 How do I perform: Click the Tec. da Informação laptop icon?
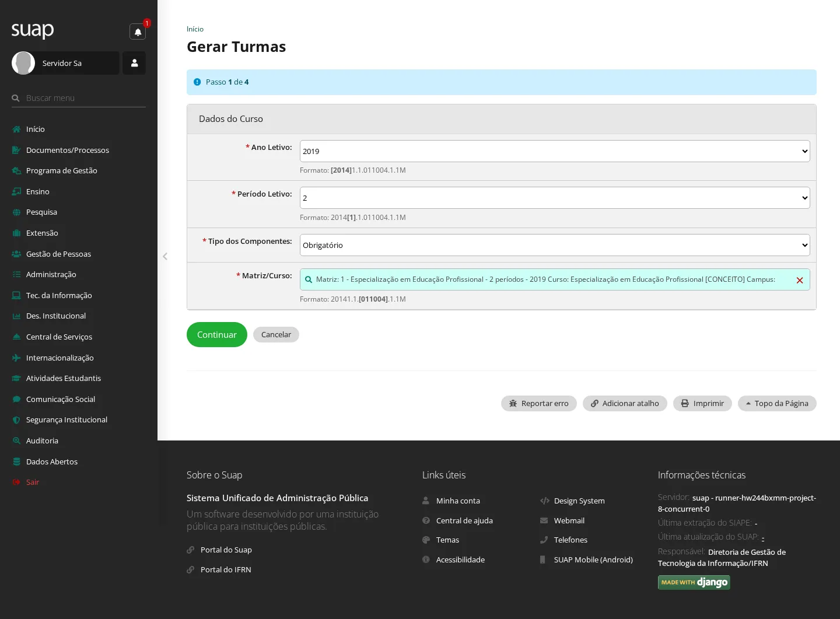tap(16, 295)
